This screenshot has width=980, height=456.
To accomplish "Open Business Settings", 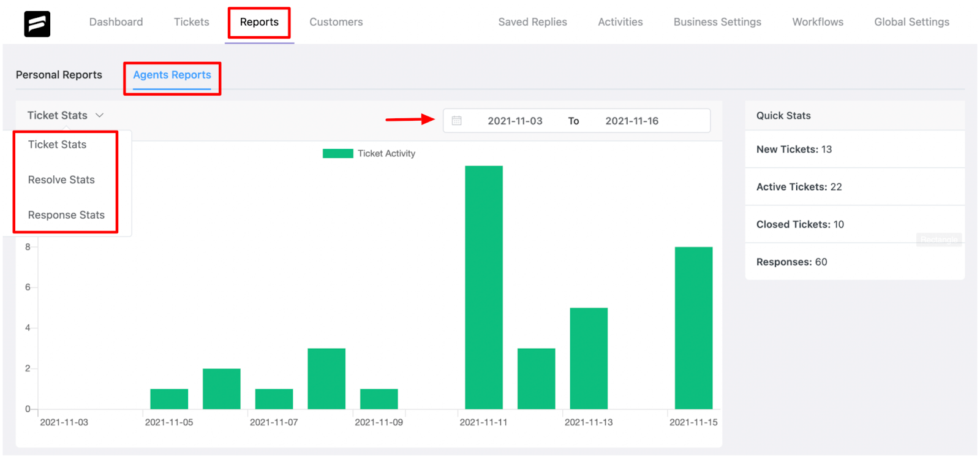I will (717, 22).
